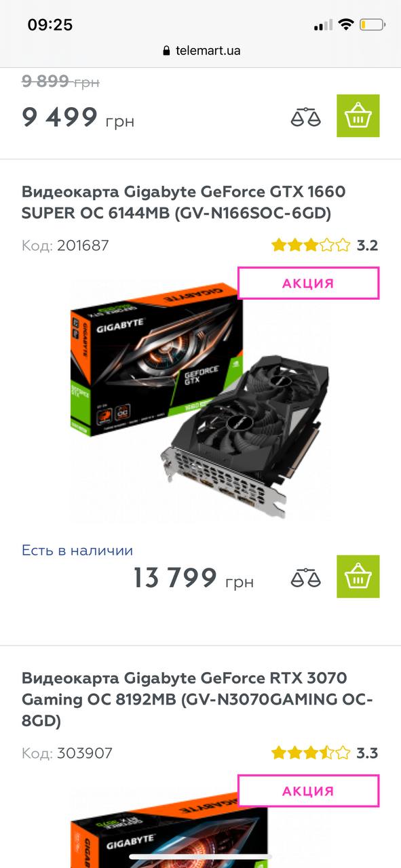Open the RTX 3070 Gaming OC product title
The height and width of the screenshot is (868, 401).
197,699
